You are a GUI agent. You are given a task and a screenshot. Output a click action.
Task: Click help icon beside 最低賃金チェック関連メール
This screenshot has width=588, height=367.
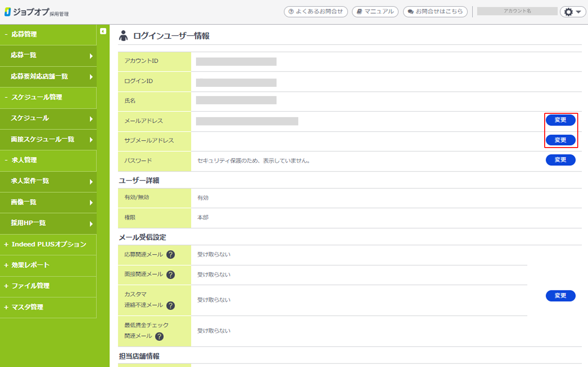tap(159, 336)
